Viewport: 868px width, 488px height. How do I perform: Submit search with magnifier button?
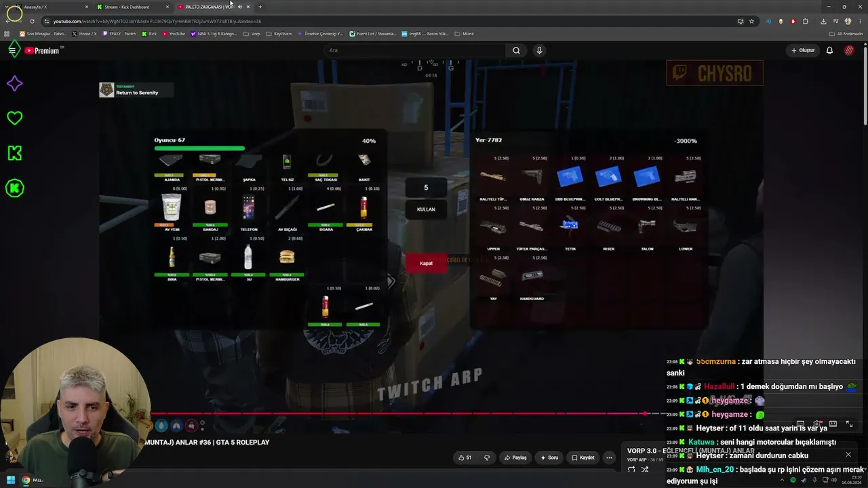point(516,50)
